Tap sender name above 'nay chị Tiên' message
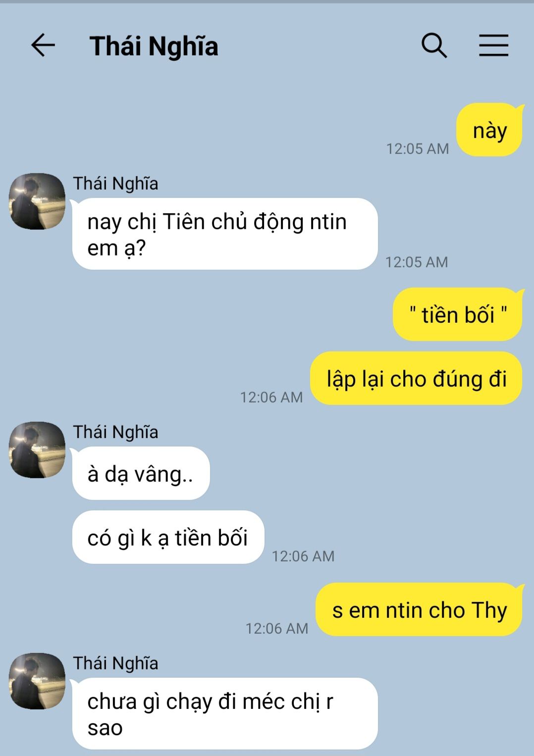The width and height of the screenshot is (534, 756). (116, 184)
